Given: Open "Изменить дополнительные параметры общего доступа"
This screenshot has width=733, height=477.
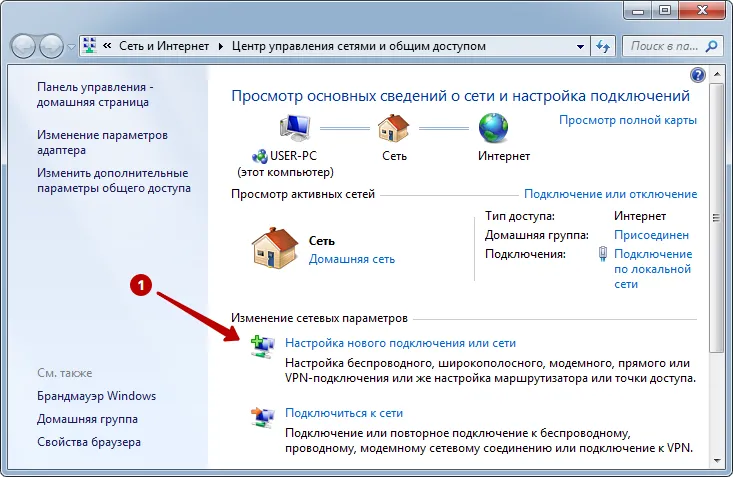Looking at the screenshot, I should click(x=114, y=181).
